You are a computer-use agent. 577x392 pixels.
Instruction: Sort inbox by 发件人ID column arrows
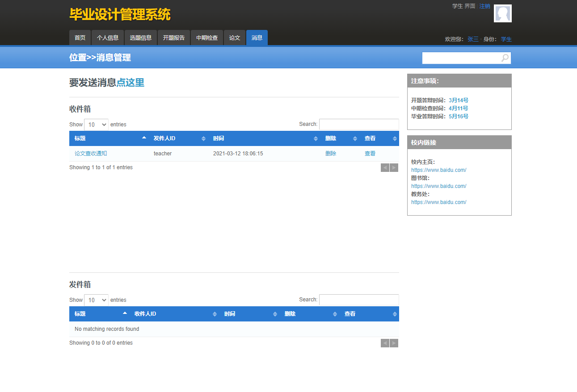click(x=203, y=138)
